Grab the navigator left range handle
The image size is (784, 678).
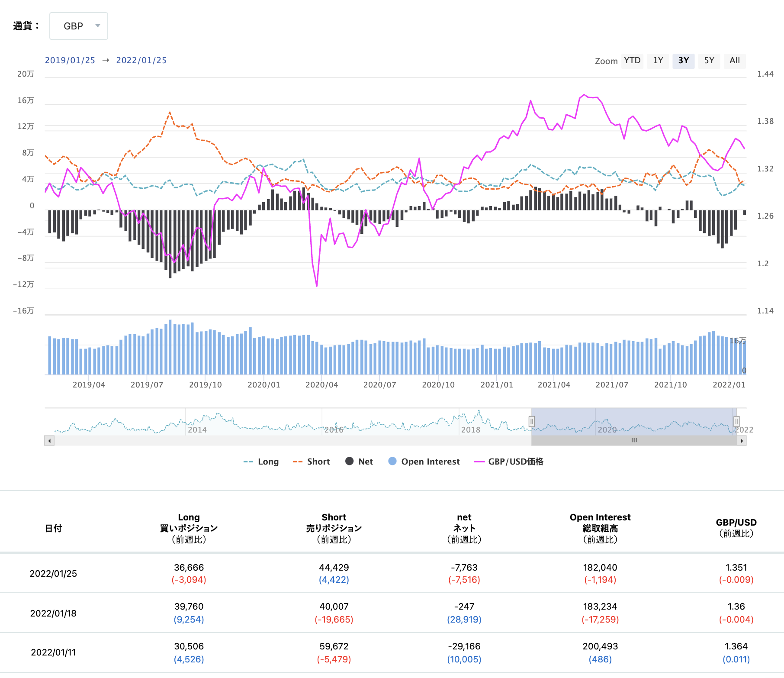pos(531,421)
